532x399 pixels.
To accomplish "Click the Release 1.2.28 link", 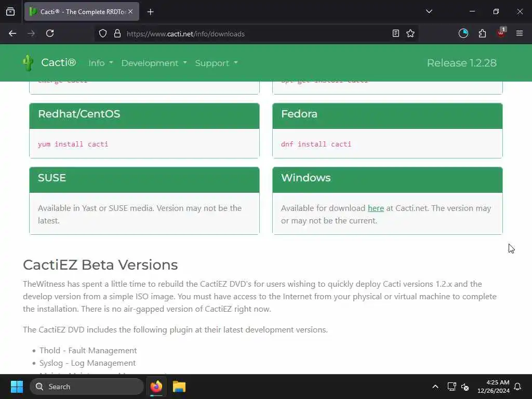I will point(461,63).
